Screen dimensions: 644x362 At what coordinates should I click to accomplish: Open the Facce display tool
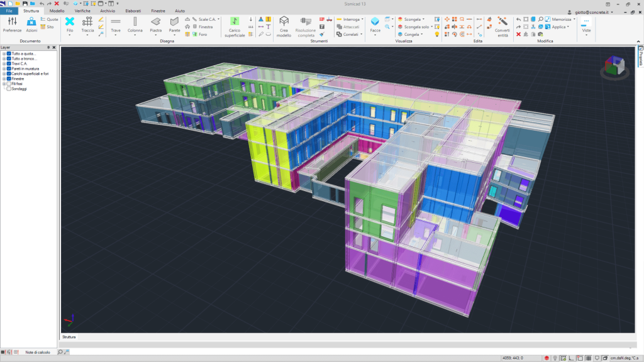point(375,26)
